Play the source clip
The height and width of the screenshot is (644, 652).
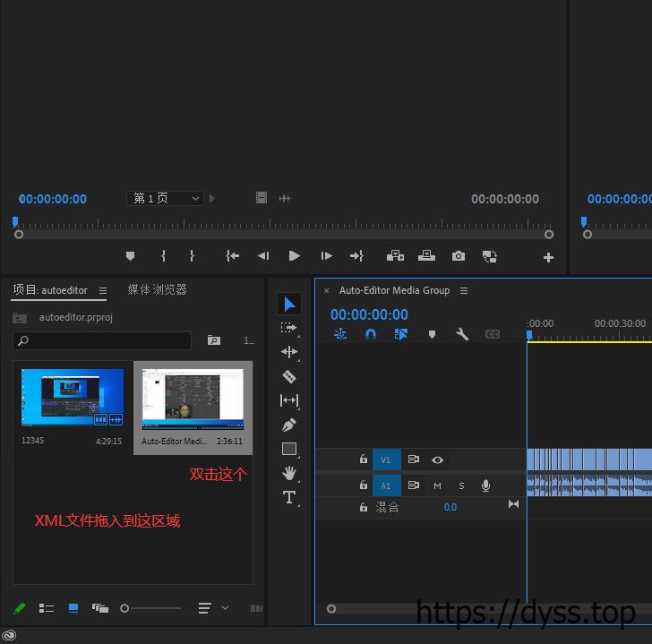coord(294,256)
